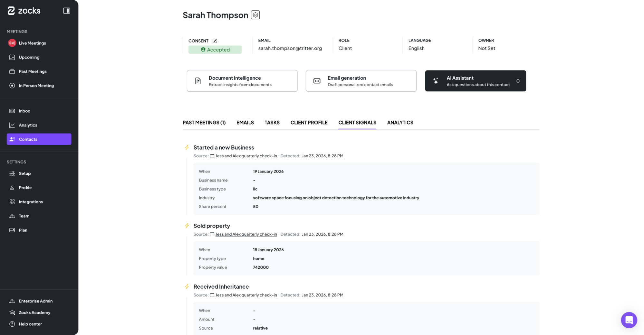Image resolution: width=644 pixels, height=335 pixels.
Task: Go to Upcoming meetings
Action: coord(29,57)
